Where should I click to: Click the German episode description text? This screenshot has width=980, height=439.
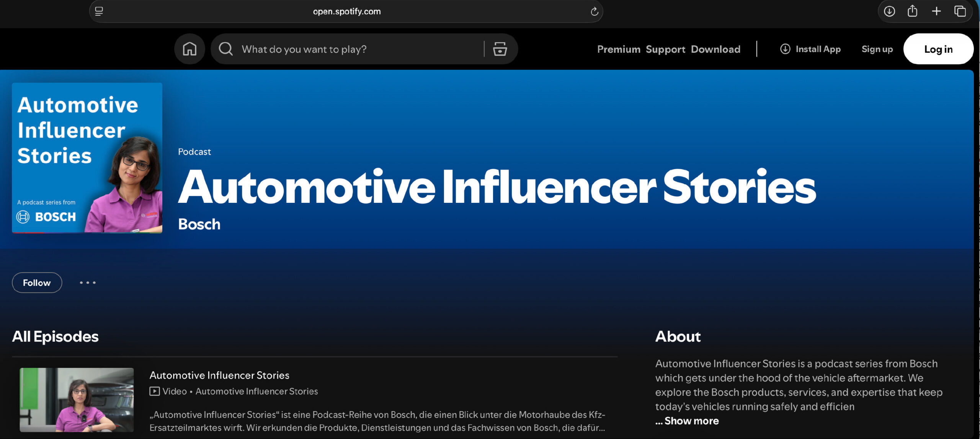[377, 421]
